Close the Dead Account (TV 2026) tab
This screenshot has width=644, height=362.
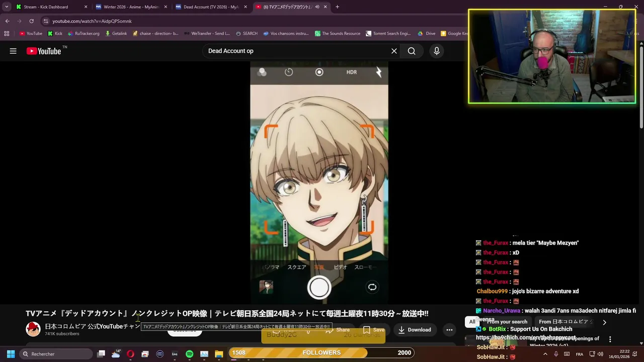[246, 7]
